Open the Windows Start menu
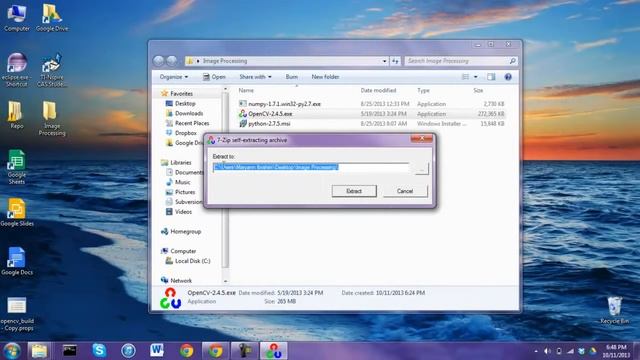This screenshot has height=360, width=640. click(x=12, y=351)
